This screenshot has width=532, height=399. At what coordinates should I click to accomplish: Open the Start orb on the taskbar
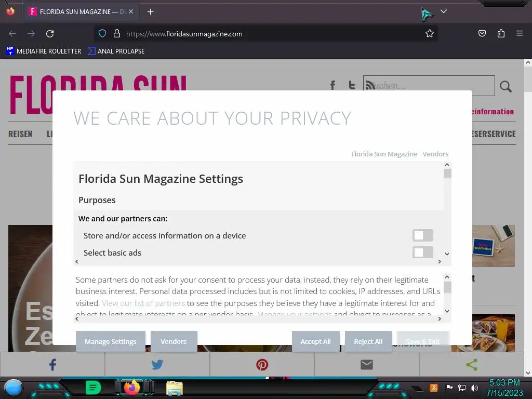tap(14, 388)
